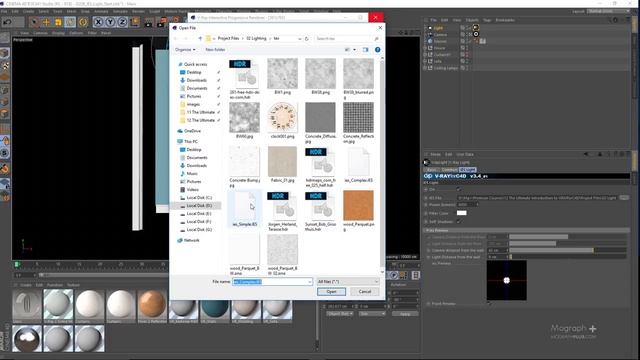Screen dimensions: 640x360
Task: Select the orange wood material sphere
Action: pos(151,304)
